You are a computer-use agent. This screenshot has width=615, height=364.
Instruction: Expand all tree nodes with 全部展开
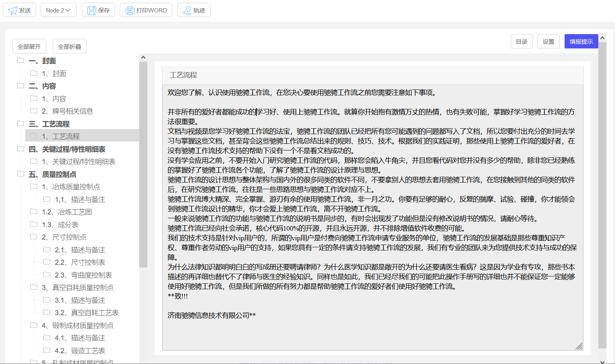[29, 46]
